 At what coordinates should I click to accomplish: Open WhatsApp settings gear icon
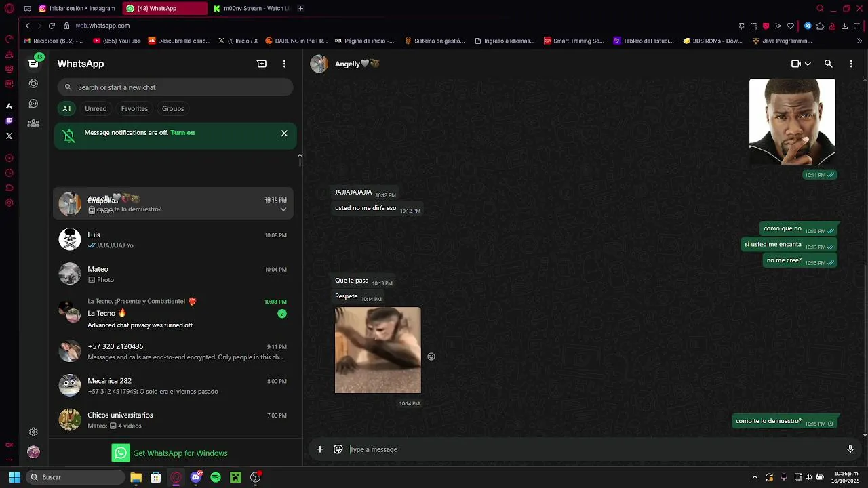click(x=33, y=432)
